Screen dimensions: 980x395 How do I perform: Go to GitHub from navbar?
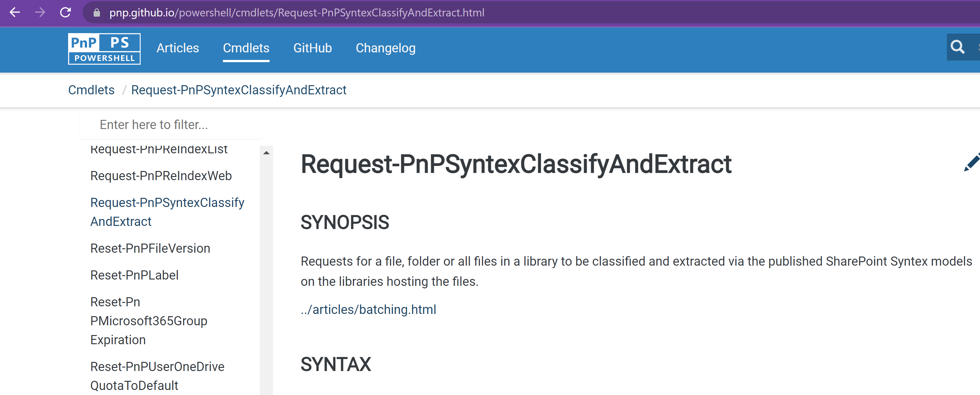point(312,48)
